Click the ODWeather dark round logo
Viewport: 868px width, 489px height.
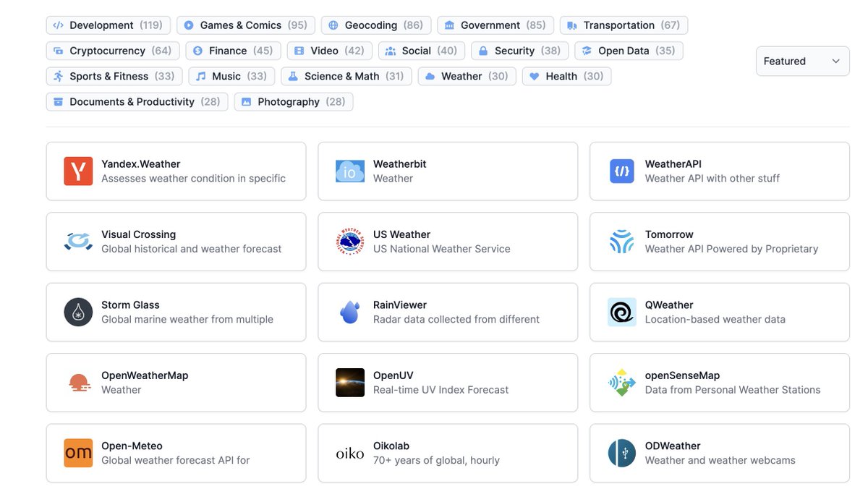click(x=622, y=453)
